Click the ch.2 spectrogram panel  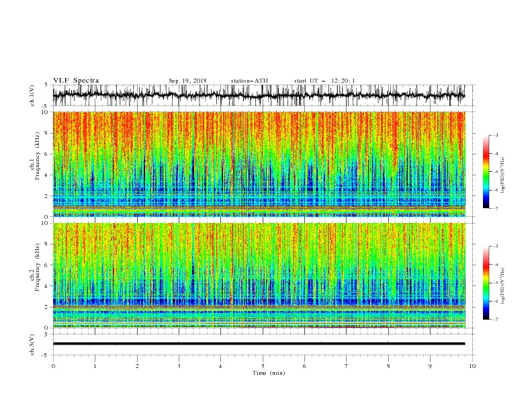pos(259,275)
